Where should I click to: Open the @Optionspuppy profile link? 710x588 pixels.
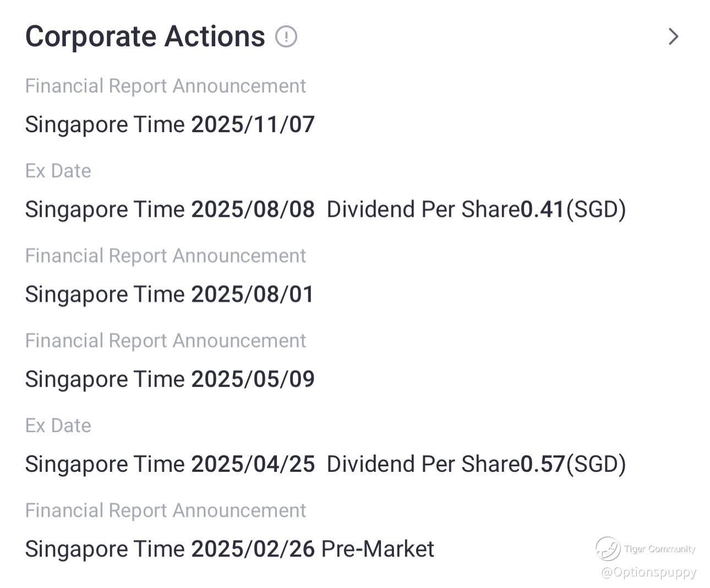pos(648,572)
